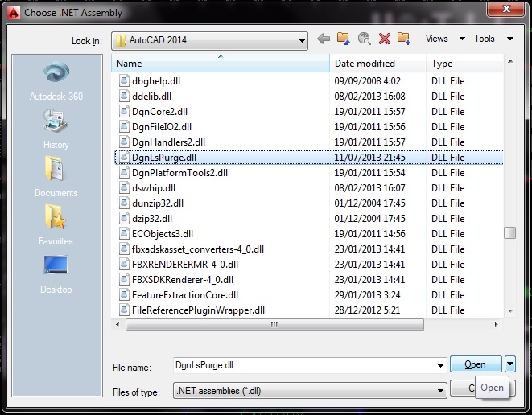532x415 pixels.
Task: Select DgnLsPurge.dll file
Action: coord(308,158)
